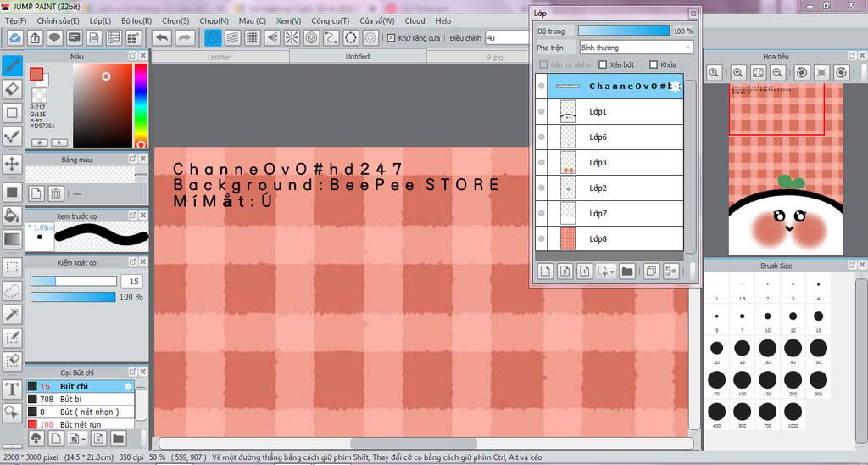Screen dimensions: 868x465
Task: Select the Move tool
Action: tap(12, 164)
